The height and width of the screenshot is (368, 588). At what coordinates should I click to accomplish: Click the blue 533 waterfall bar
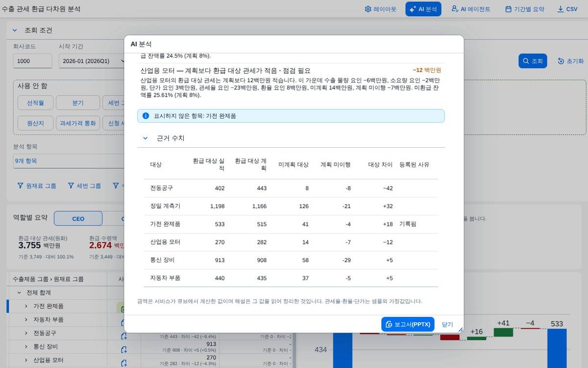(x=557, y=348)
